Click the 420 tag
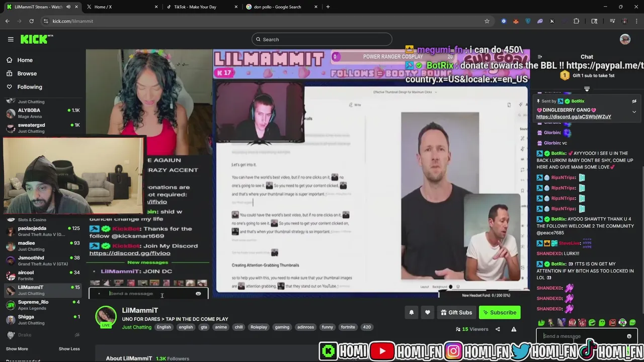This screenshot has width=644, height=362. 367,327
